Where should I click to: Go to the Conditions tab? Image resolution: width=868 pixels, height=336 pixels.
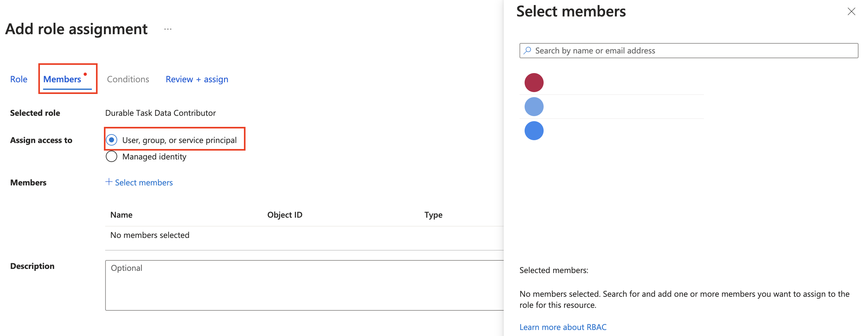pyautogui.click(x=128, y=79)
